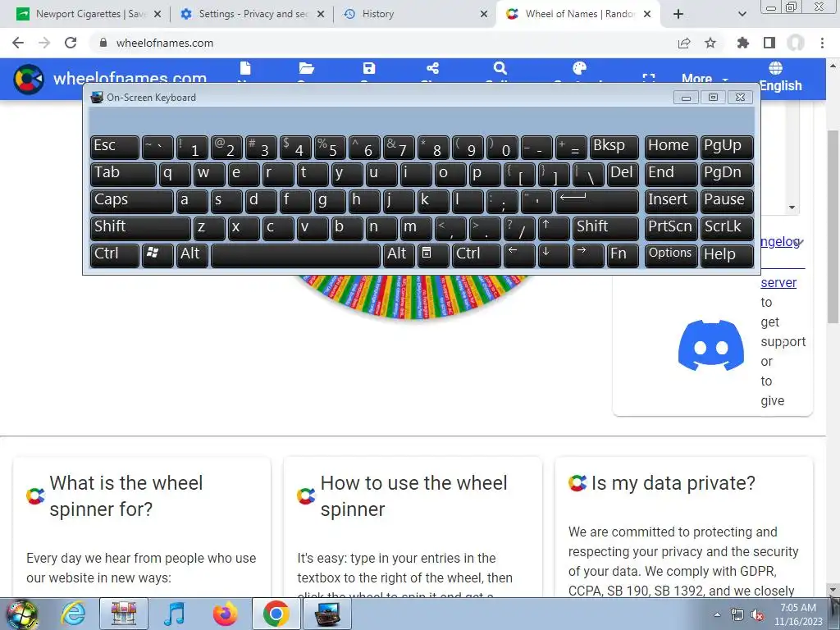Select the Wheel of Names tab
This screenshot has height=630, width=840.
click(x=578, y=14)
